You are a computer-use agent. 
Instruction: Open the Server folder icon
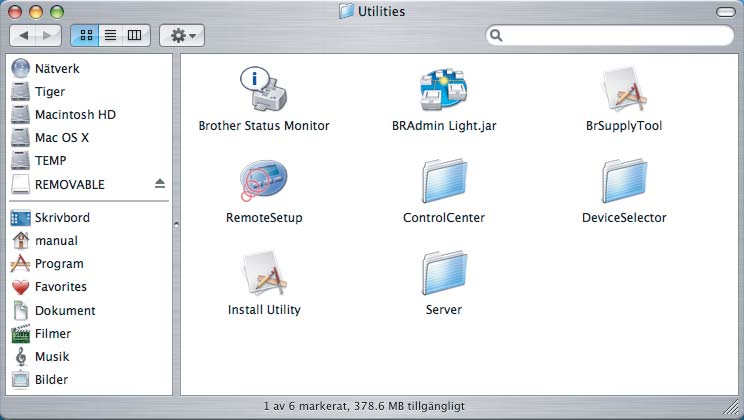444,273
